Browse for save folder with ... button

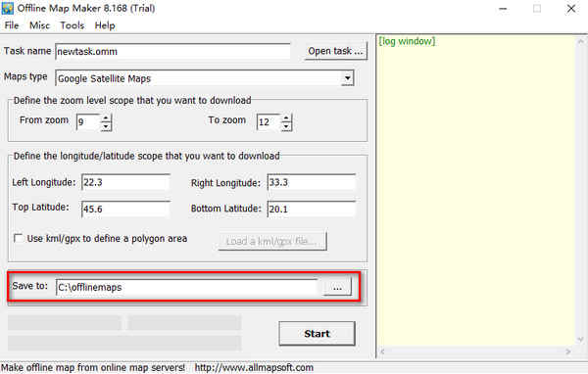coord(337,287)
